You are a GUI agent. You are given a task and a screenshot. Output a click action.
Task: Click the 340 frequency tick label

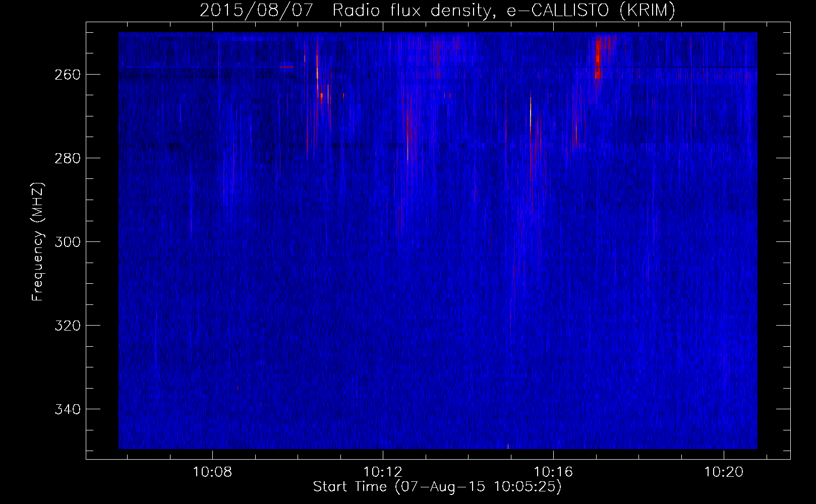tap(68, 409)
